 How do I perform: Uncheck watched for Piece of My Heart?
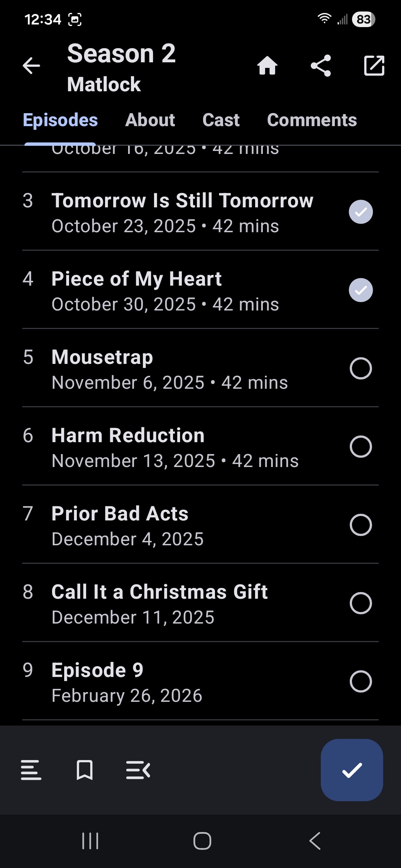coord(361,290)
